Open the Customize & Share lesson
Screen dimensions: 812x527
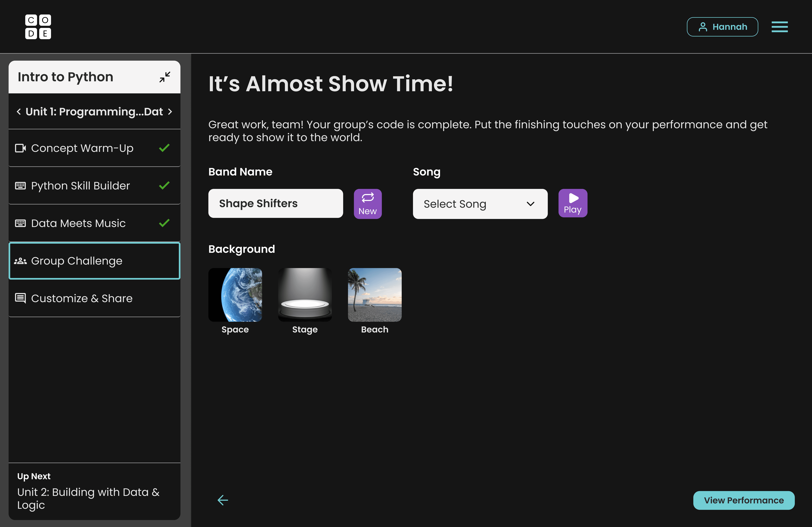(x=81, y=298)
